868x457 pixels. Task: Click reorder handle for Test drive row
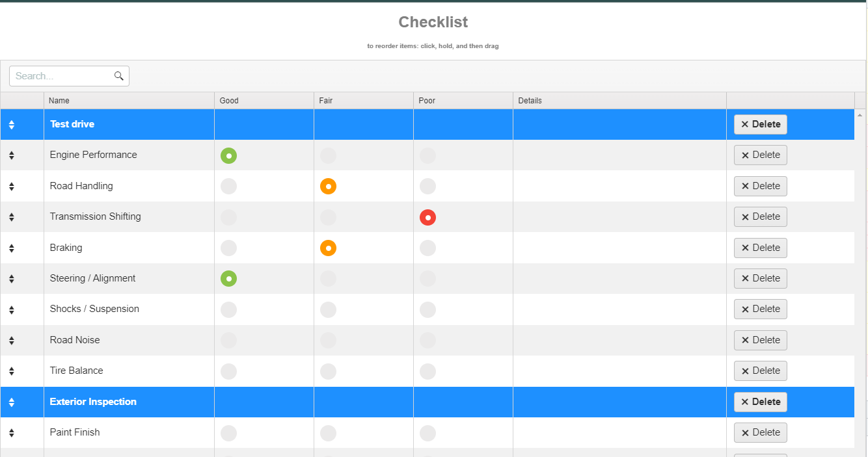coord(12,125)
